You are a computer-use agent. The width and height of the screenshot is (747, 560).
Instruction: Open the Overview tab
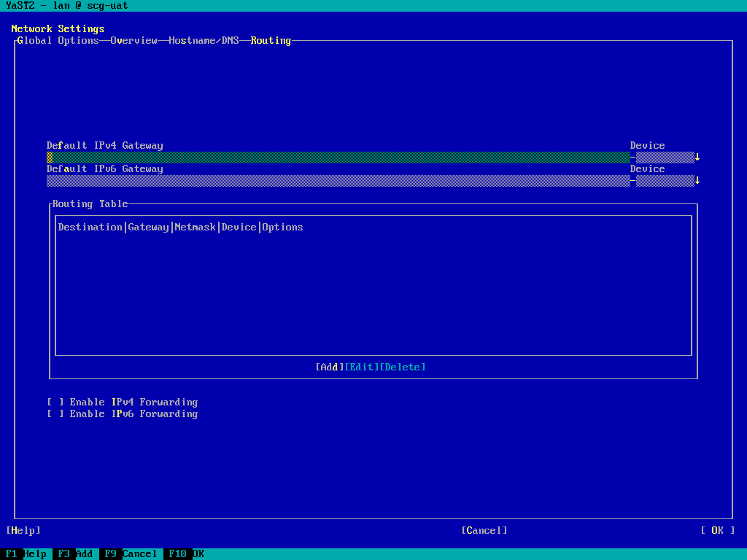coord(134,41)
